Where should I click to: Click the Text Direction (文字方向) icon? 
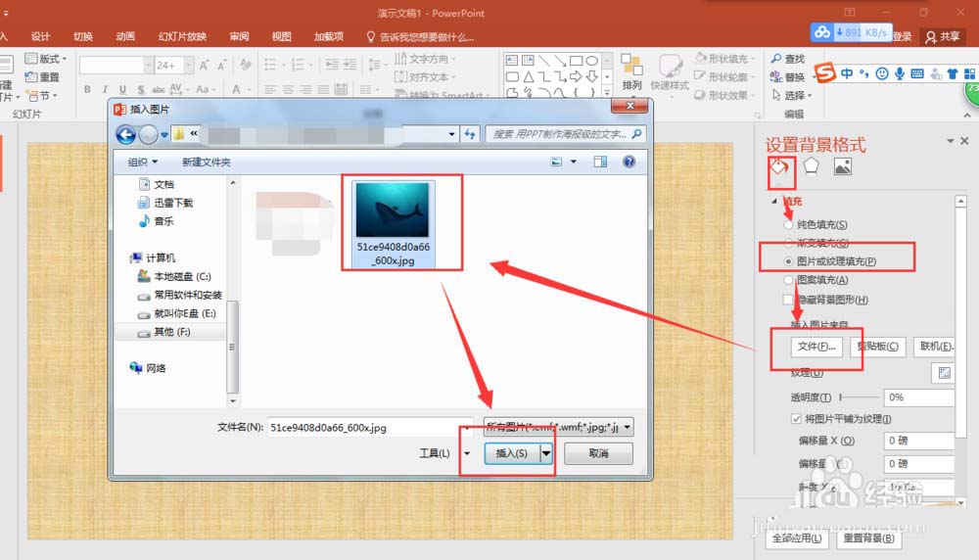coord(400,59)
